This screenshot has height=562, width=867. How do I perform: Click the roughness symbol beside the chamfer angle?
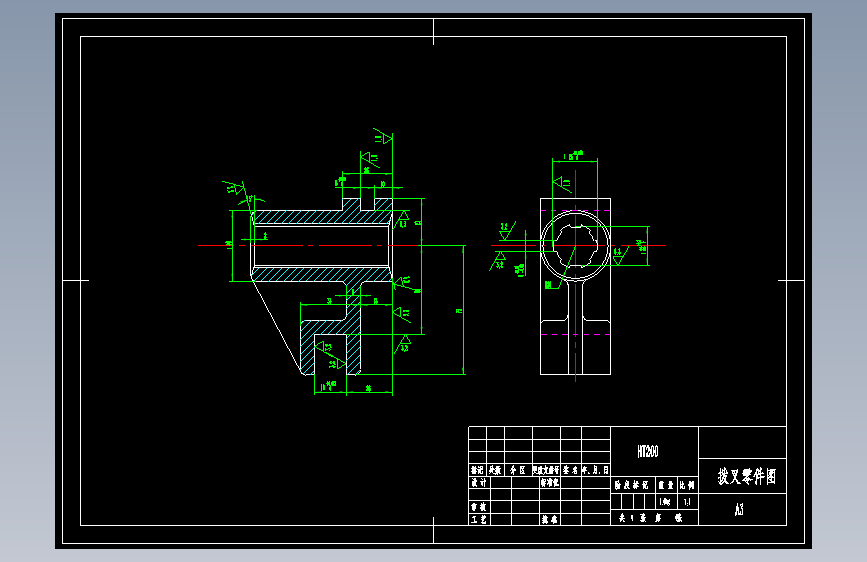[x=234, y=188]
